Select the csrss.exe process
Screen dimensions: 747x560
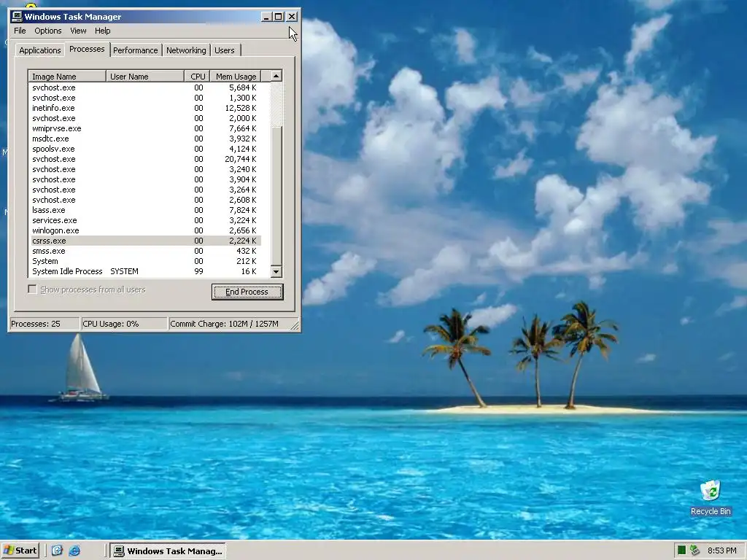point(145,241)
